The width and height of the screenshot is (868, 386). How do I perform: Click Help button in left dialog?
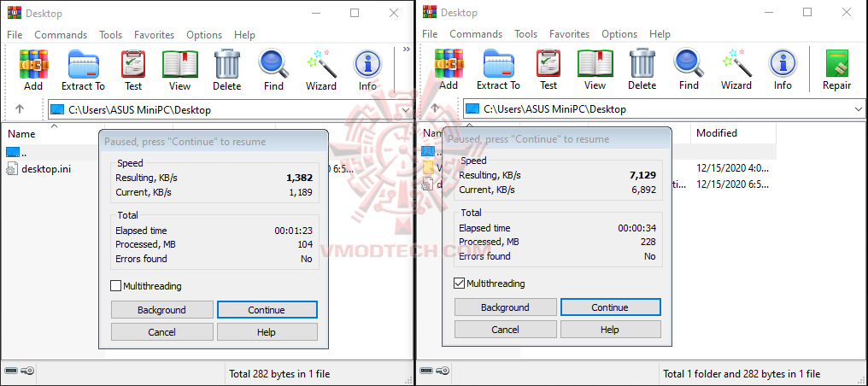[x=267, y=332]
